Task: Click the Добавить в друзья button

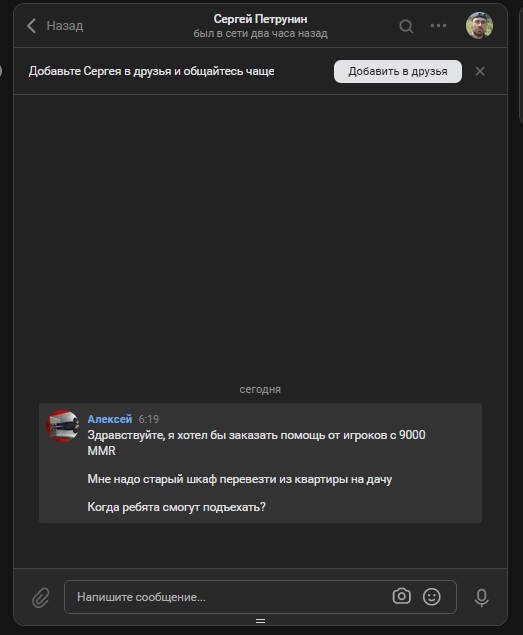Action: 398,72
